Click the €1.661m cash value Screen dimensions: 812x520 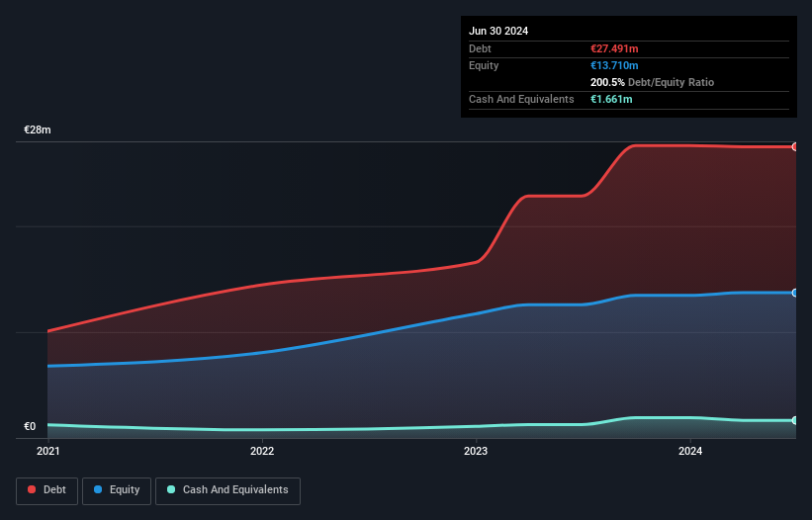(x=611, y=99)
